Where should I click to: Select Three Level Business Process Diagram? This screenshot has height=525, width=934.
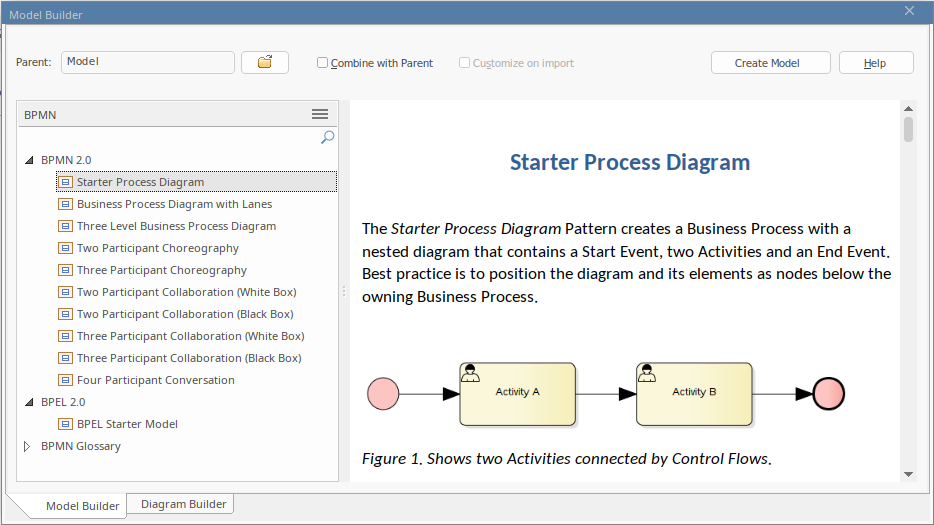[x=176, y=226]
